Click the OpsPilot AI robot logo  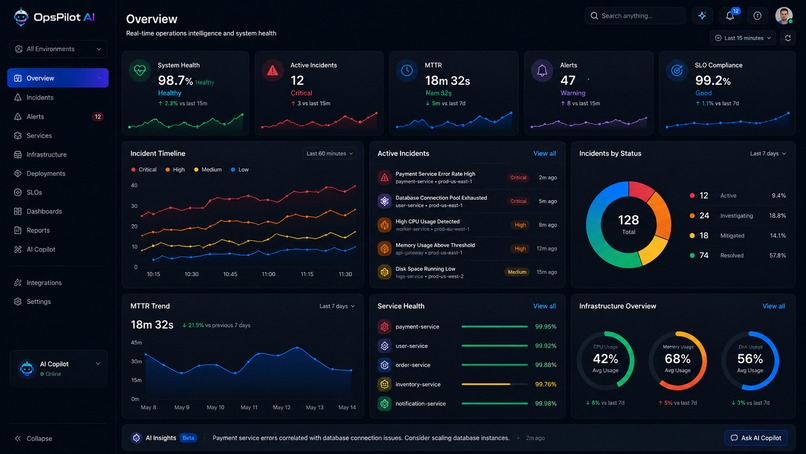[x=21, y=17]
